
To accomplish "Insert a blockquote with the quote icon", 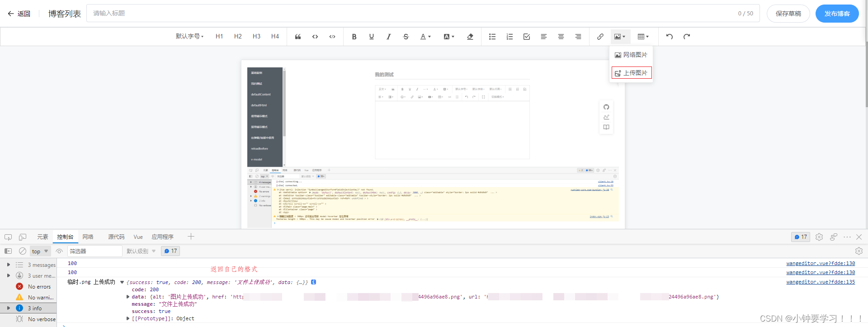I will pyautogui.click(x=298, y=37).
